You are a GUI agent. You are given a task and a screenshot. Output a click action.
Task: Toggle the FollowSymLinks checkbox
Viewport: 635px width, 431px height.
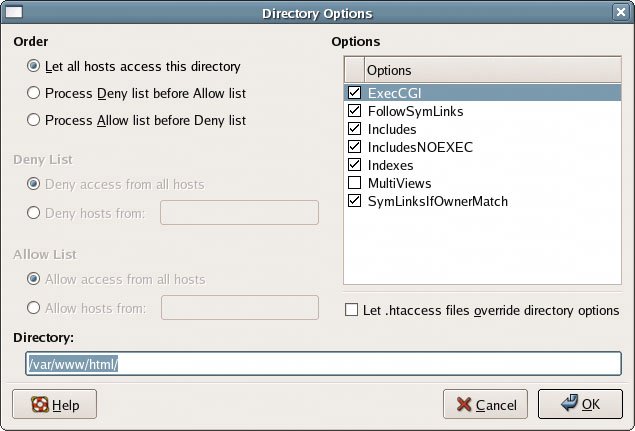(354, 111)
